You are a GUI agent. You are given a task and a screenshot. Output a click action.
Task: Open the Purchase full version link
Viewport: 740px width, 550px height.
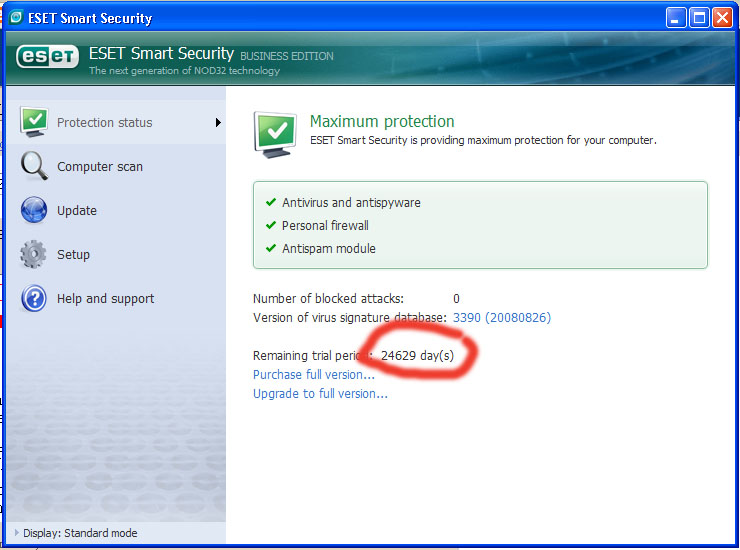pyautogui.click(x=314, y=374)
